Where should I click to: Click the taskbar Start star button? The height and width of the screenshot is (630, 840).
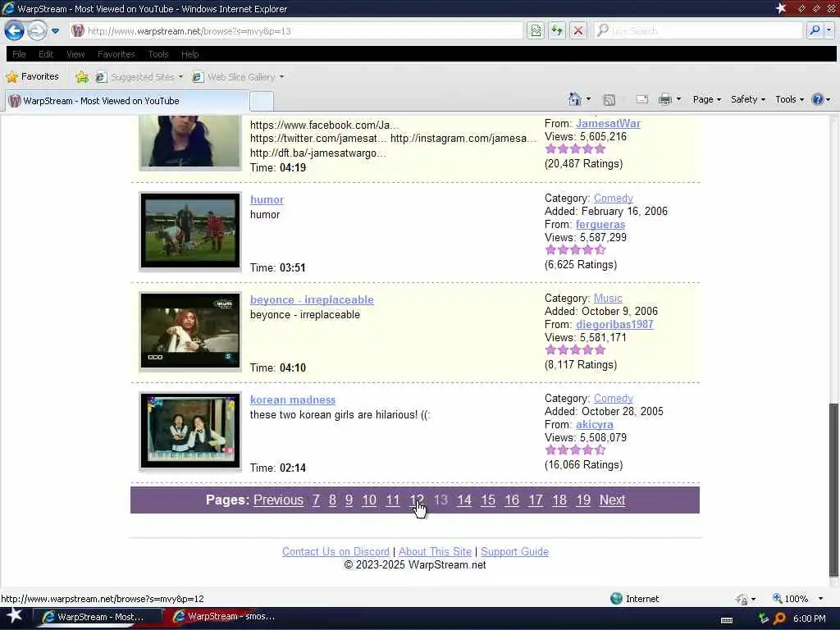pyautogui.click(x=15, y=616)
